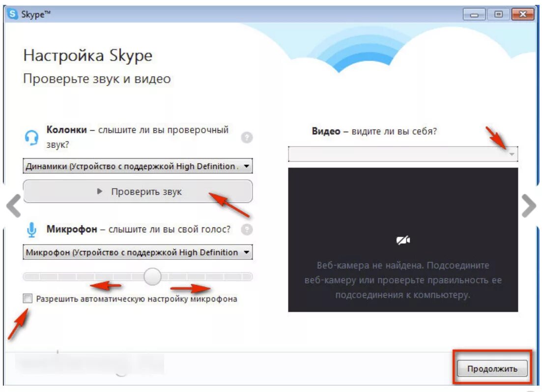Enable Разрешить автоматическую настройку микрофона checkbox
This screenshot has height=392, width=542.
click(28, 298)
